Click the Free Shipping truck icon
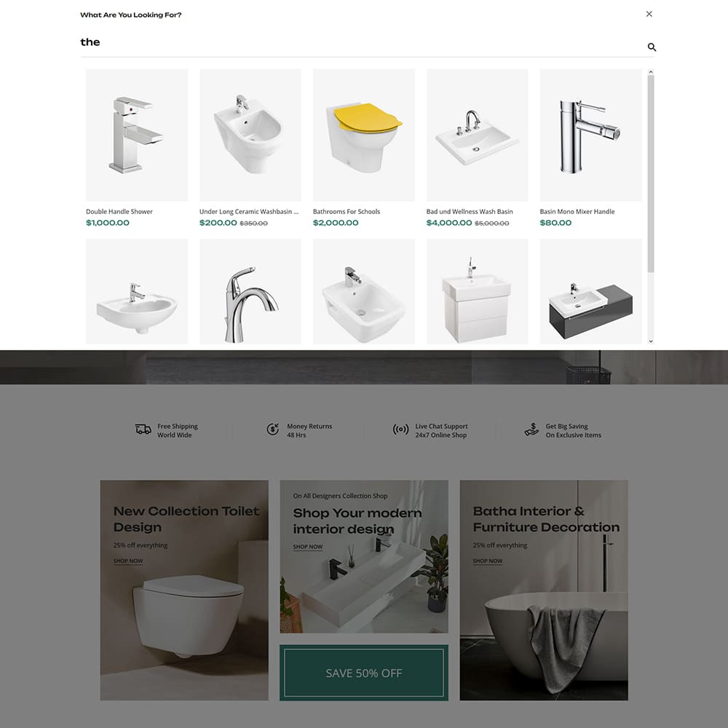 click(x=143, y=430)
